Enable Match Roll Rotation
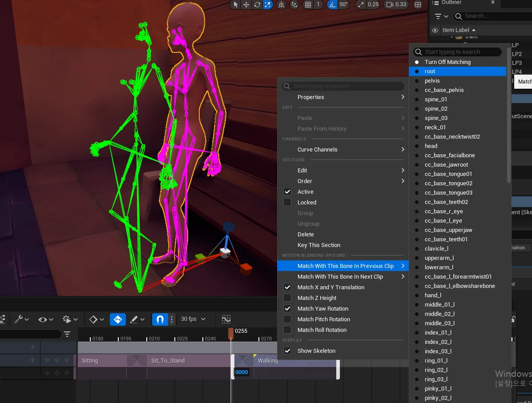 [287, 330]
